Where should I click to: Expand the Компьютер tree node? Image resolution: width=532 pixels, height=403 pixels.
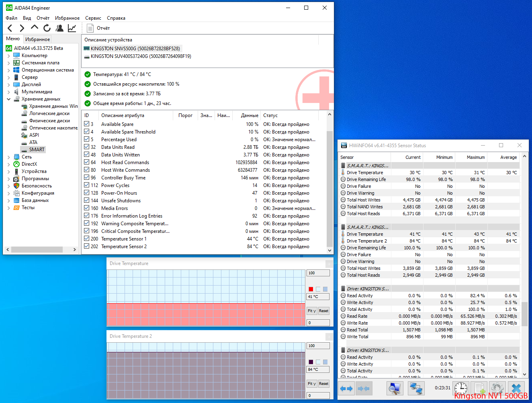[8, 56]
